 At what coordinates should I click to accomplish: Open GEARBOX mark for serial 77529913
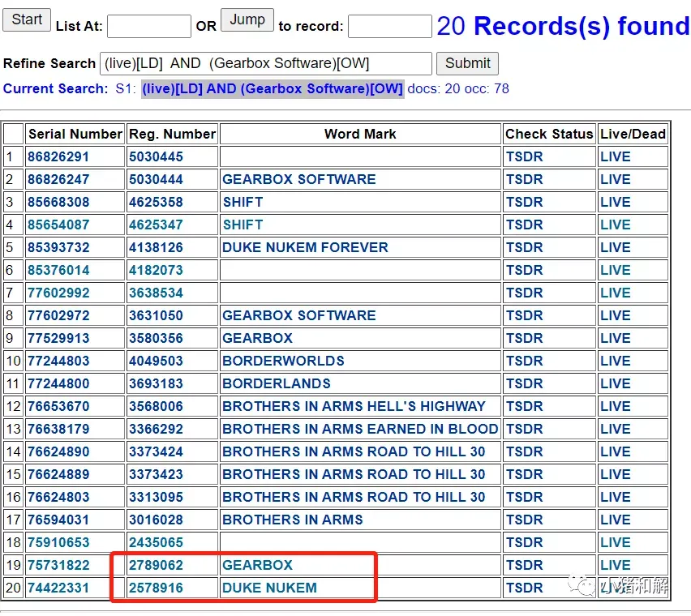tap(257, 338)
